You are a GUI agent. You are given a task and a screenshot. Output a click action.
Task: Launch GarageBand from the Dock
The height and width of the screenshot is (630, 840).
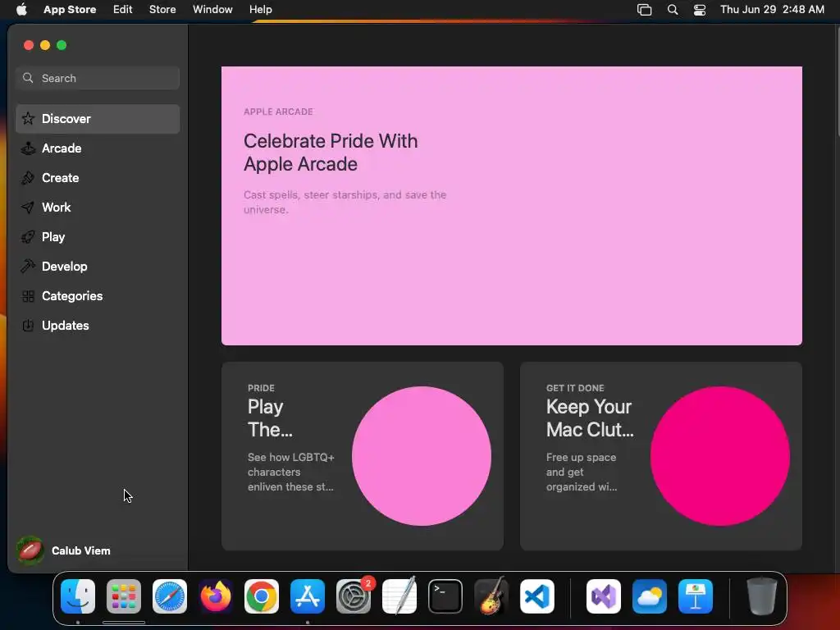(491, 596)
